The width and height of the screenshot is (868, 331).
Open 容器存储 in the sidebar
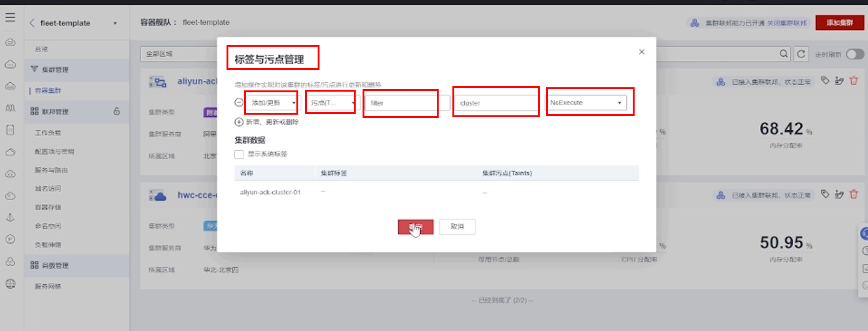(48, 207)
